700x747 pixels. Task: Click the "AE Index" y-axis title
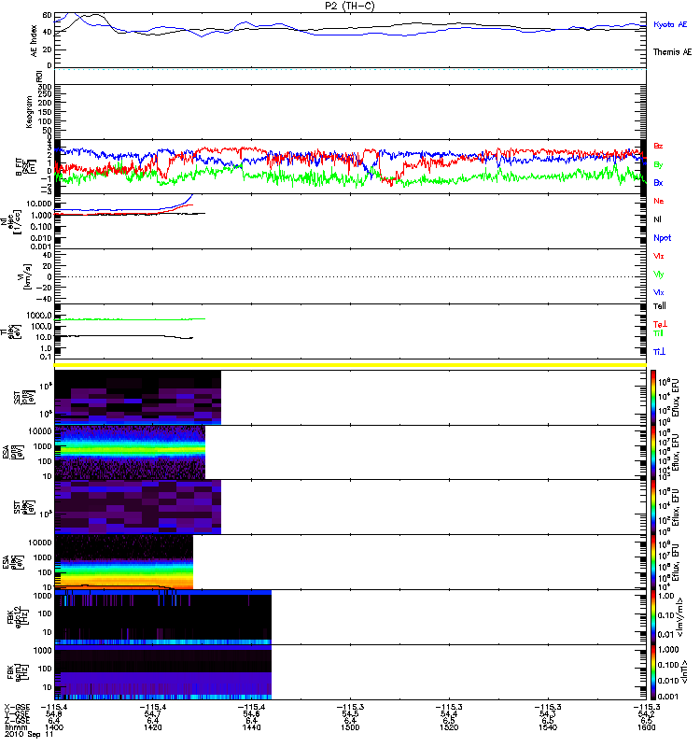click(34, 41)
